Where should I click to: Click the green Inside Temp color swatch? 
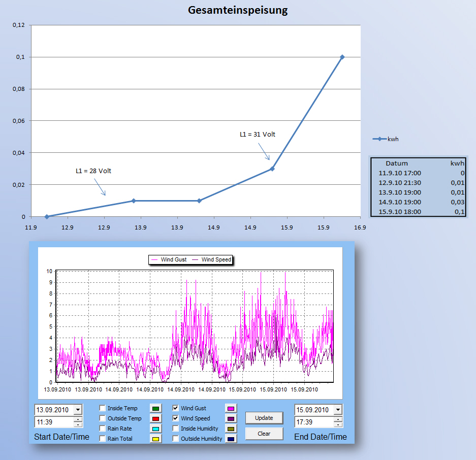[x=156, y=408]
